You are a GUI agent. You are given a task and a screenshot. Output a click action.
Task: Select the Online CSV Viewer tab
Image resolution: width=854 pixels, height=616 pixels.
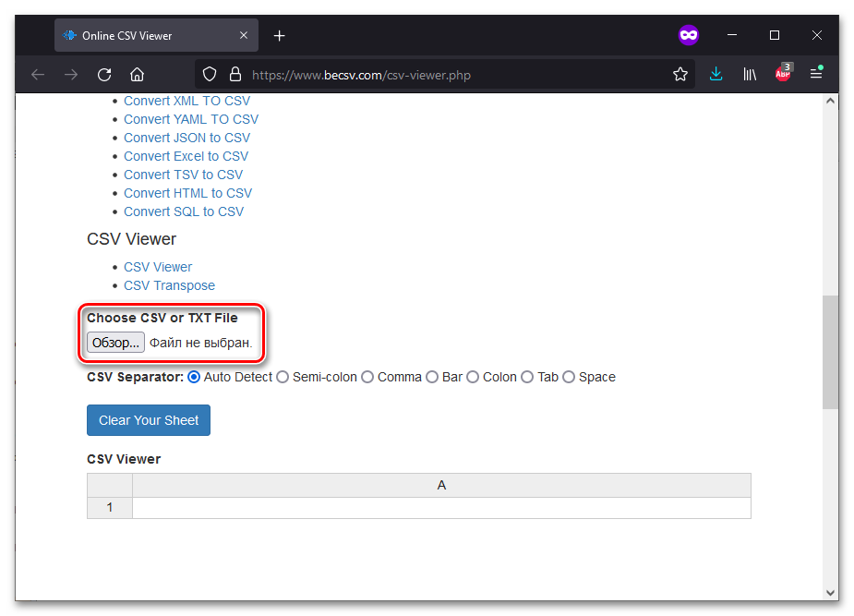click(156, 35)
